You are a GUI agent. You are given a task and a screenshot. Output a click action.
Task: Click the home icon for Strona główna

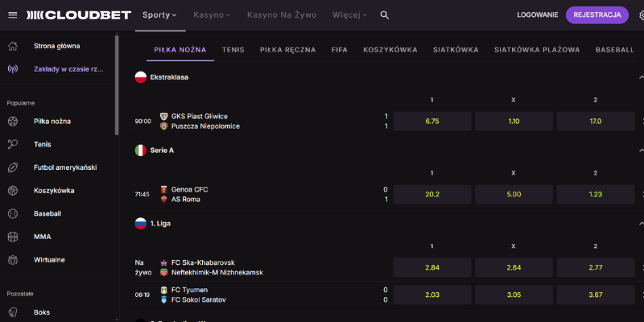point(13,46)
